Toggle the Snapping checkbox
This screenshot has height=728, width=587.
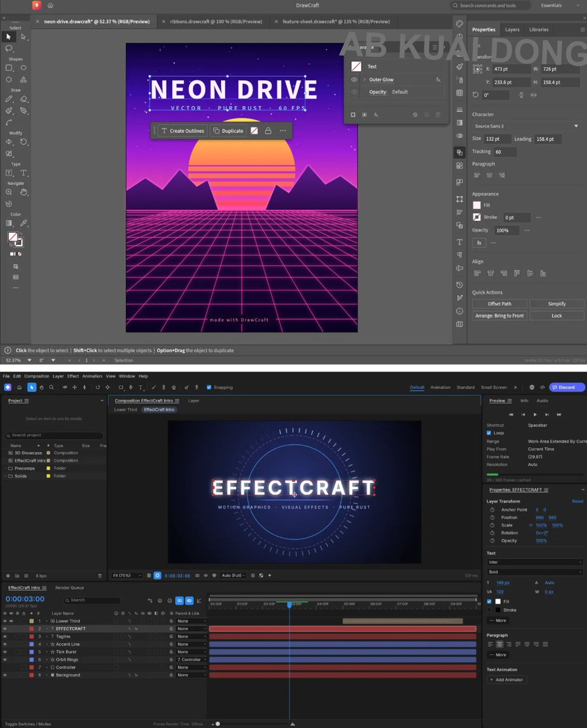209,387
